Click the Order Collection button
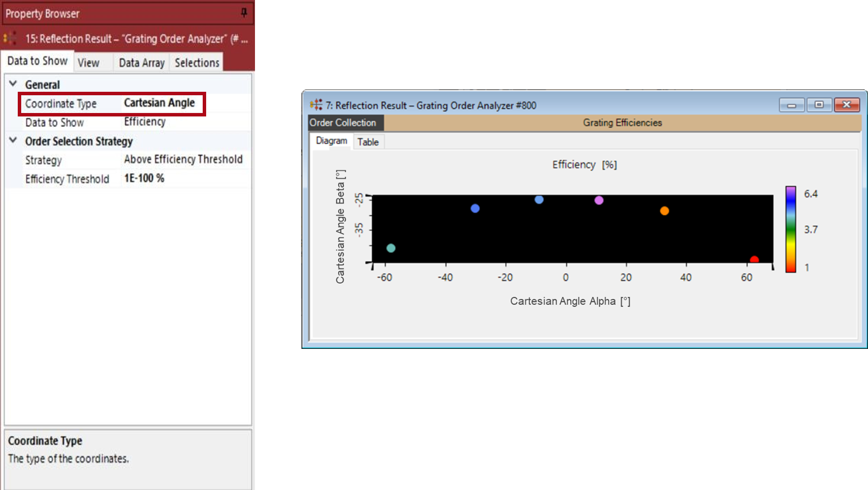Viewport: 868px width, 490px height. point(343,123)
